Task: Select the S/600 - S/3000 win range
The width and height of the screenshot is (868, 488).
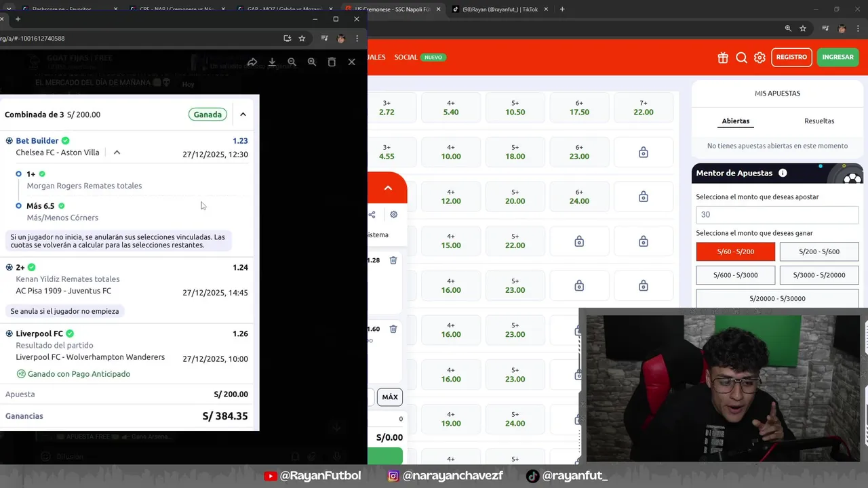Action: (736, 275)
